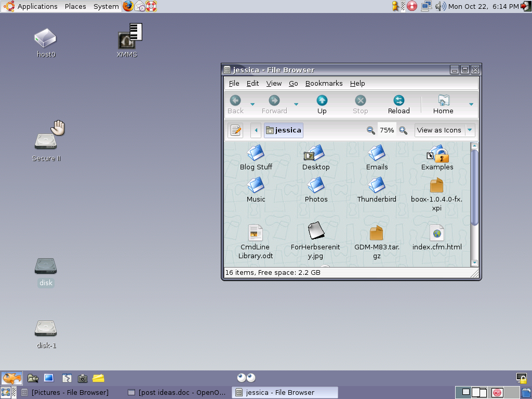Screen dimensions: 532x399
Task: Open the Places menu in top panel
Action: coord(75,6)
